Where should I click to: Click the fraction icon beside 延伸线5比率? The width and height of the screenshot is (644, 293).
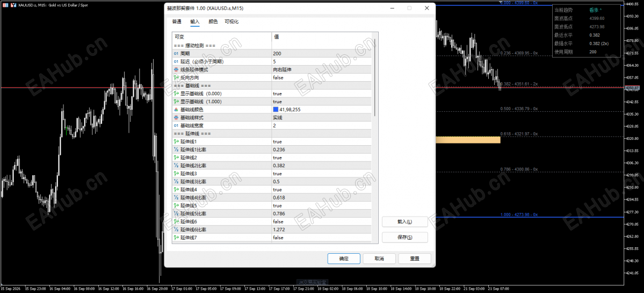click(176, 213)
